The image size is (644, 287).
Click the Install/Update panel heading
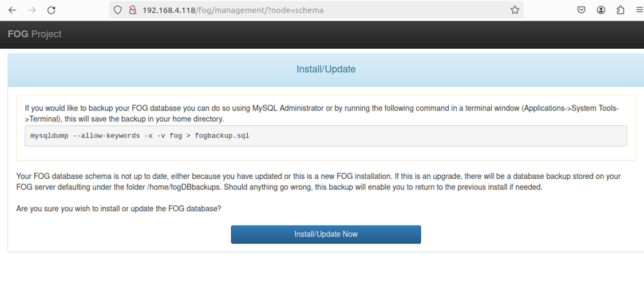[x=326, y=69]
